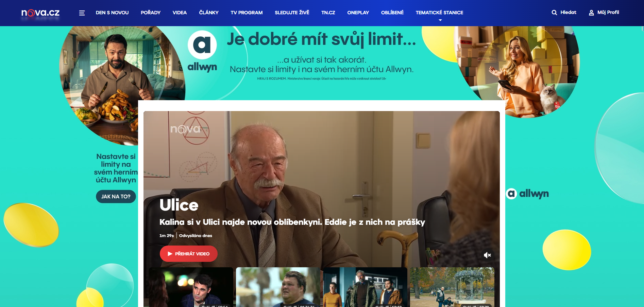Click the allwyn logo on right side
Image resolution: width=644 pixels, height=307 pixels.
[527, 194]
